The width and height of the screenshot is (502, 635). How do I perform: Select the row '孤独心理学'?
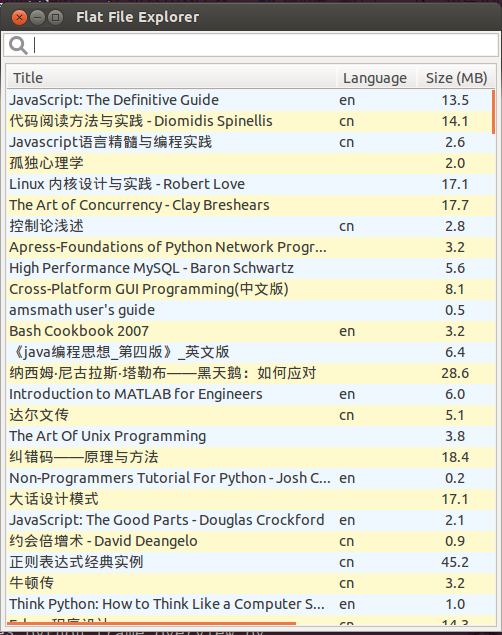click(x=251, y=163)
